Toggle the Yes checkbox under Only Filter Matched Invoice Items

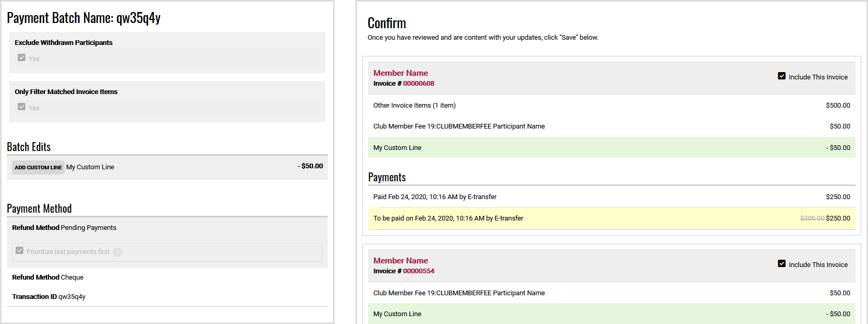(21, 107)
